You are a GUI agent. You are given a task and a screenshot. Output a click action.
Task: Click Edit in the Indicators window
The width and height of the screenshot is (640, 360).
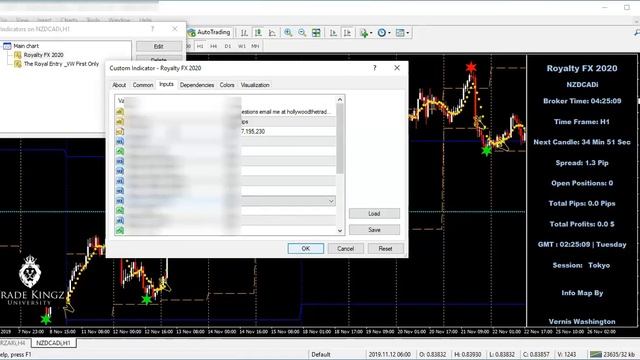pos(159,46)
